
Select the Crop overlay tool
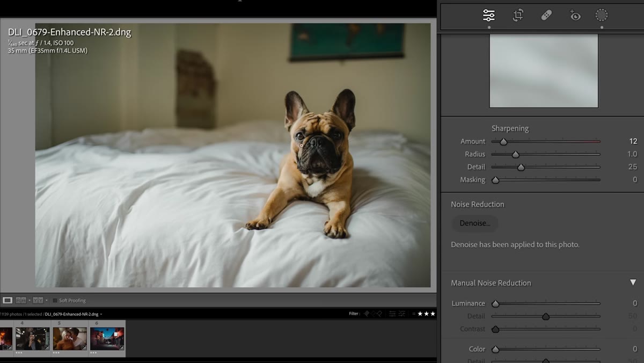click(x=518, y=16)
